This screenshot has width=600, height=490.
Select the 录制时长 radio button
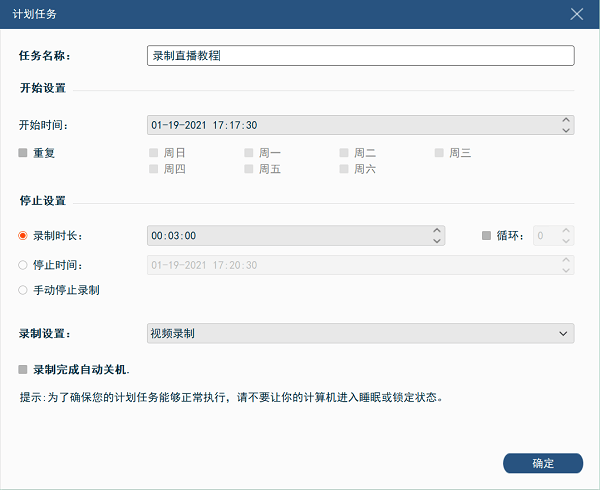point(23,236)
